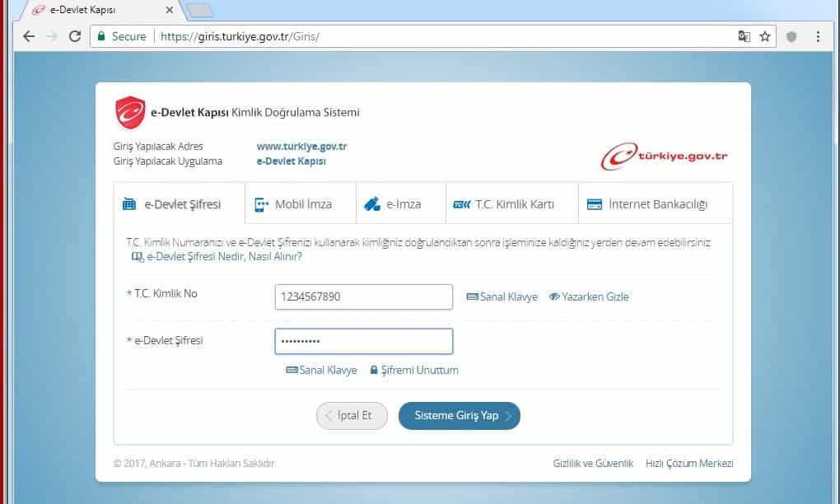Click the green Secure padlock icon
840x504 pixels.
pos(101,36)
